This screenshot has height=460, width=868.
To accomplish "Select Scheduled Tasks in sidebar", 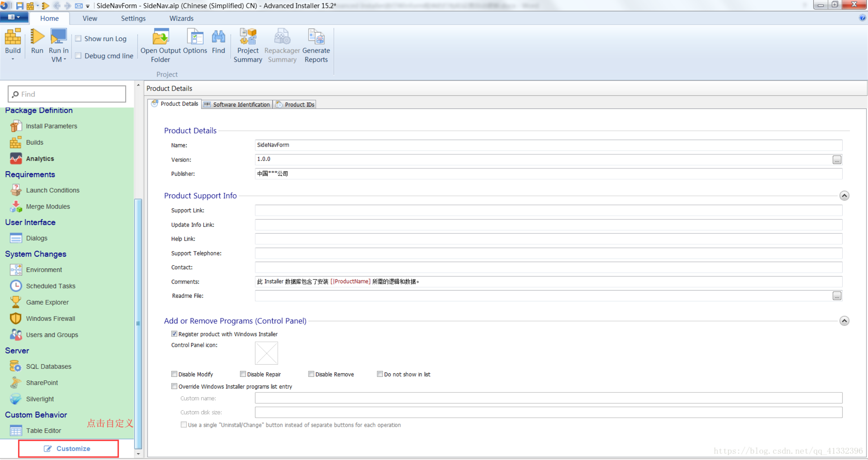I will [50, 286].
